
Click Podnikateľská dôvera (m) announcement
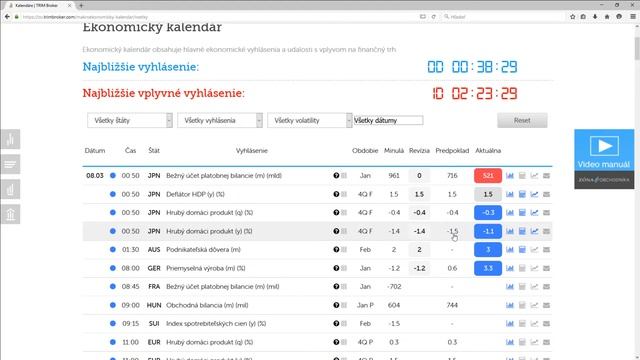(203, 249)
